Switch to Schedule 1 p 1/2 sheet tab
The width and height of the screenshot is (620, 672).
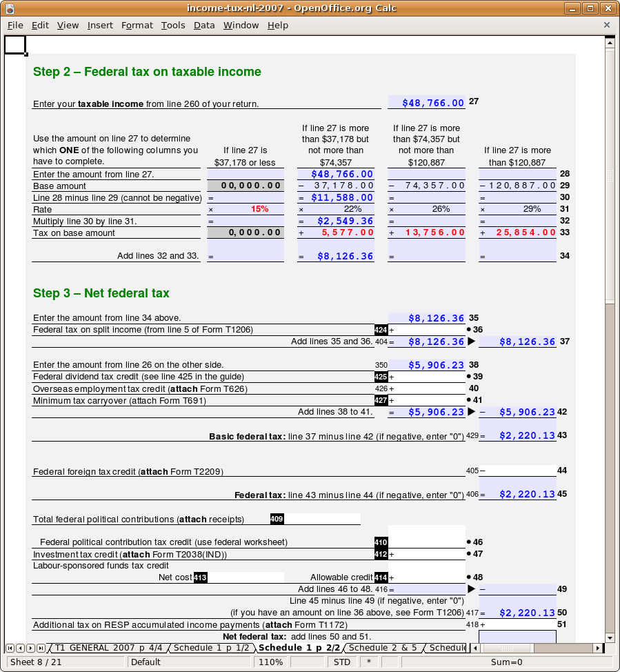(x=211, y=648)
